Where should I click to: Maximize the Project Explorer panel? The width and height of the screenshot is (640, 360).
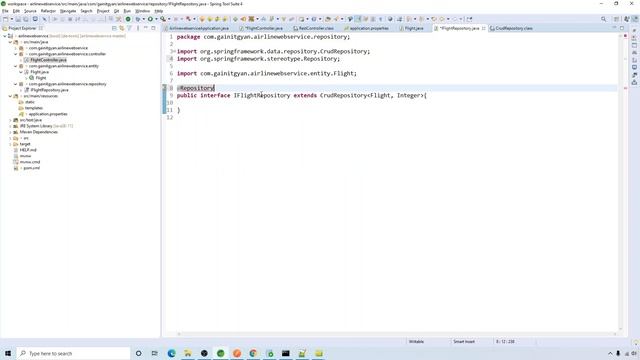pyautogui.click(x=153, y=28)
